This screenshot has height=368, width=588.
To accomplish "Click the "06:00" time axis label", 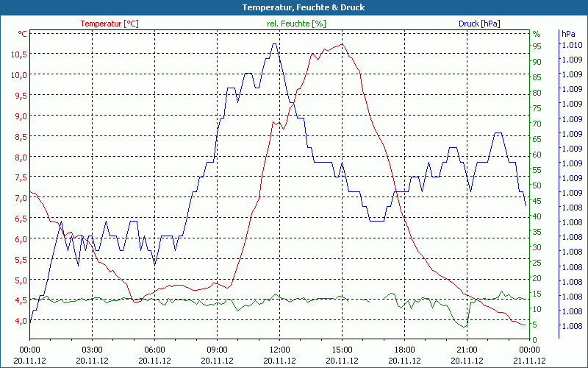I will point(155,350).
